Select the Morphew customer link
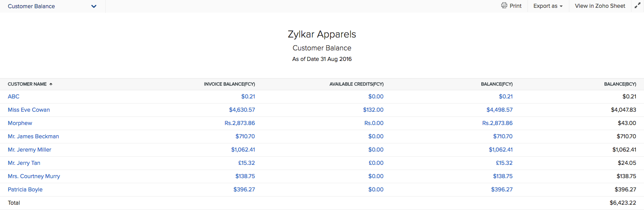 (20, 123)
